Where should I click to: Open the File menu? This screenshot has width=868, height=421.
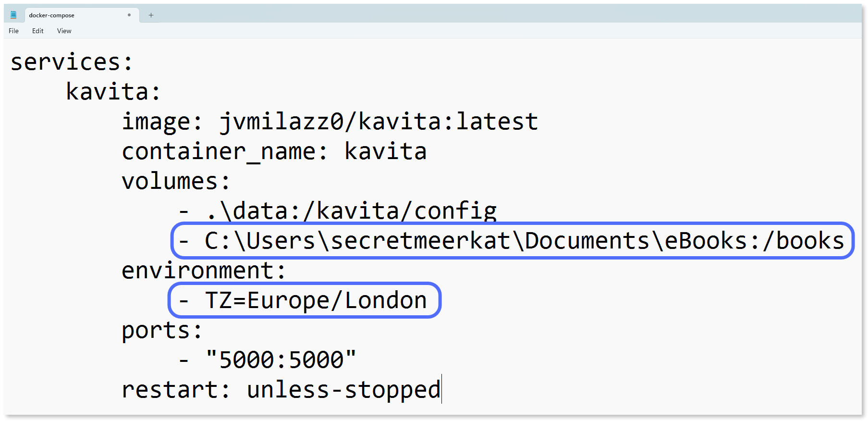pos(13,31)
